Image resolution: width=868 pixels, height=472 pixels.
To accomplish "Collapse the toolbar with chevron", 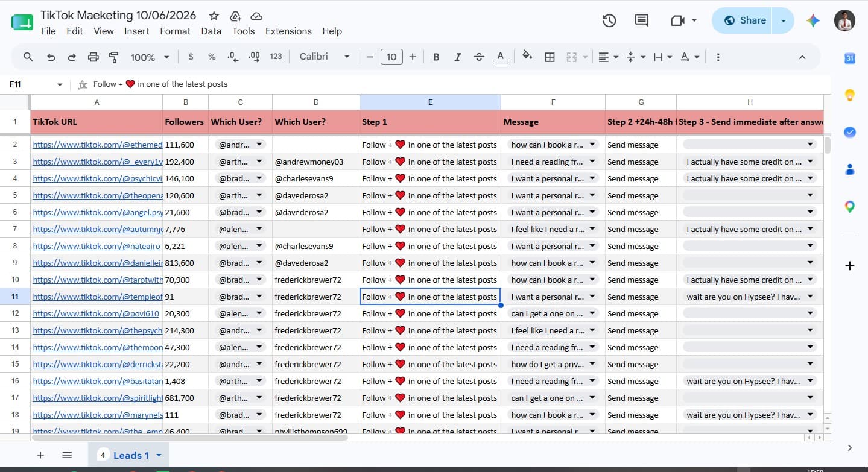I will coord(802,57).
